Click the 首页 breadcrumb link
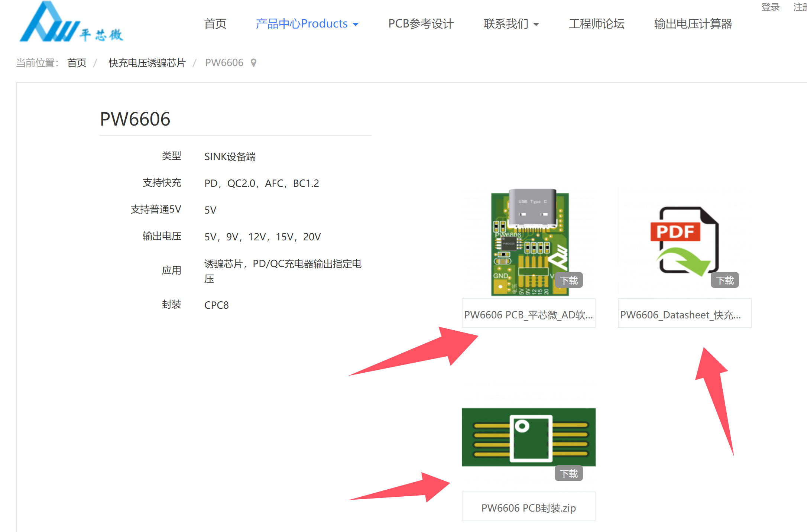The width and height of the screenshot is (807, 532). point(77,63)
